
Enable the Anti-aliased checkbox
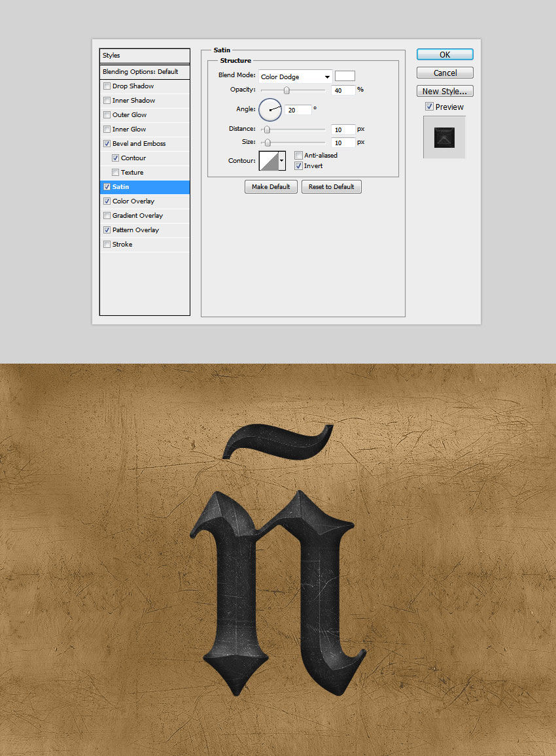pyautogui.click(x=298, y=155)
